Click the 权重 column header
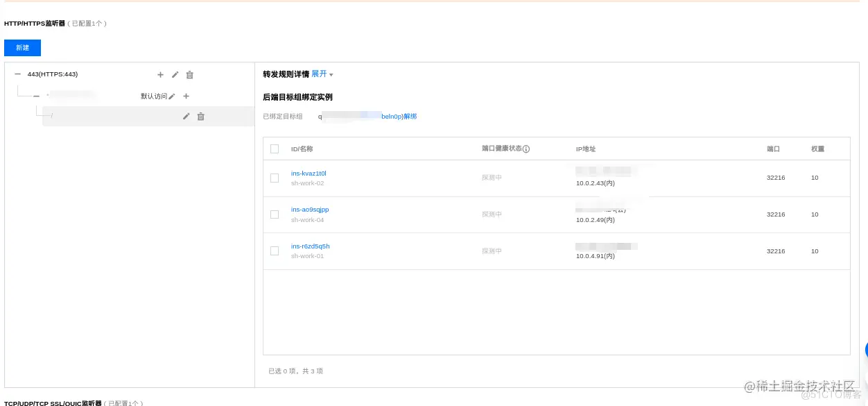This screenshot has width=868, height=406. [818, 149]
